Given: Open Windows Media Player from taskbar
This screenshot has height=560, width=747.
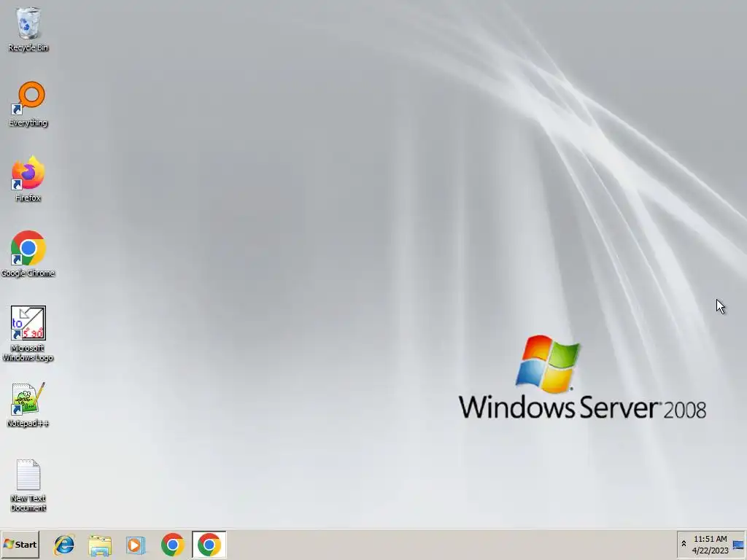Looking at the screenshot, I should tap(136, 545).
